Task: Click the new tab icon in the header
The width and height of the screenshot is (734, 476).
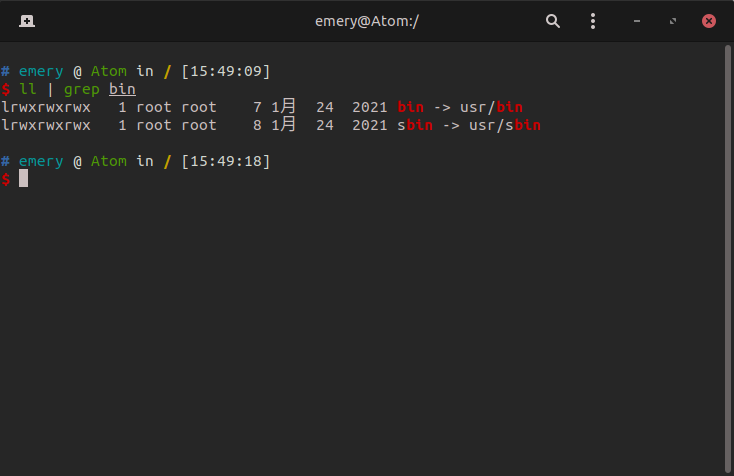Action: click(x=25, y=21)
